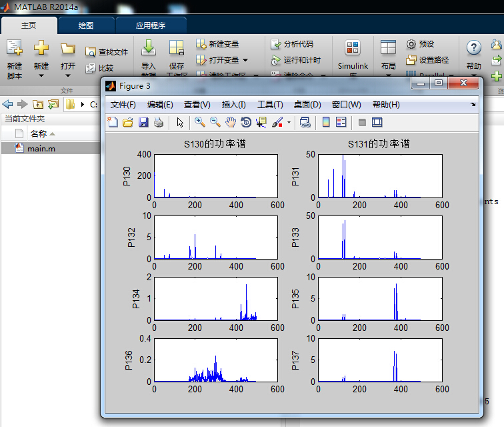Switch to the Plots (绘图) tab

click(86, 25)
